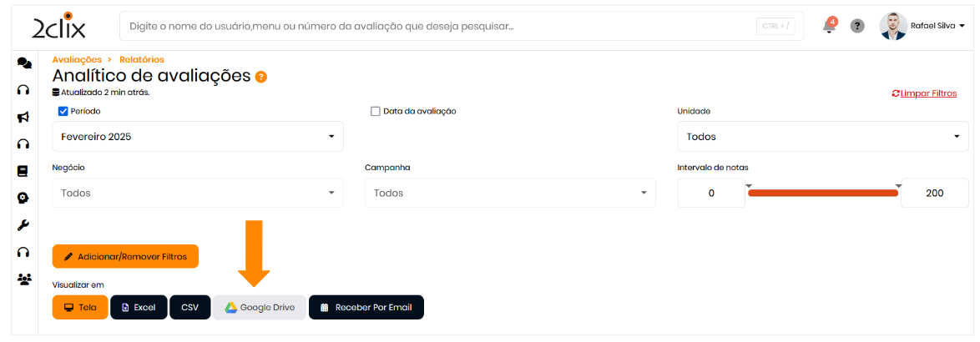Enable the Data da avaliação checkbox

pos(376,111)
